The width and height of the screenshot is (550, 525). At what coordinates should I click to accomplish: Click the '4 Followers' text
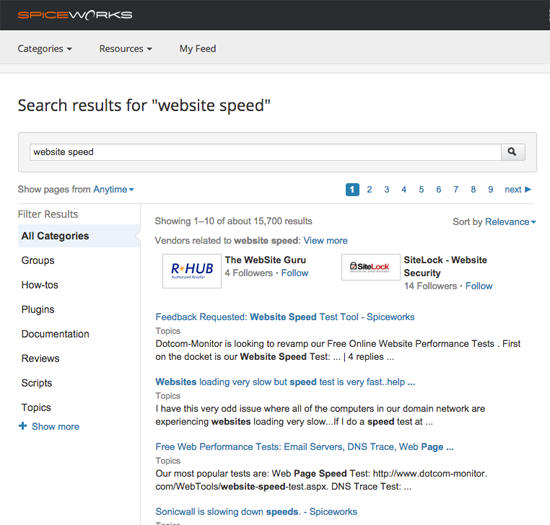coord(249,273)
